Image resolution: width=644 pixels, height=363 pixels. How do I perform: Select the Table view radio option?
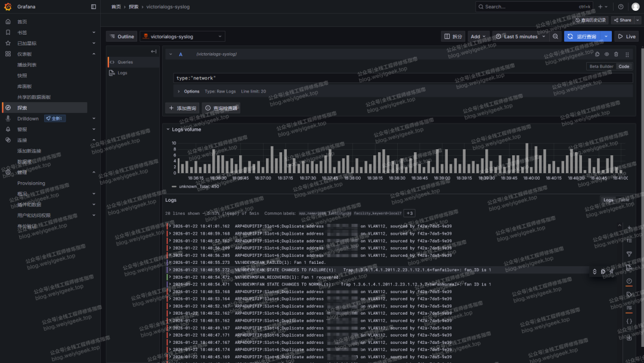624,200
